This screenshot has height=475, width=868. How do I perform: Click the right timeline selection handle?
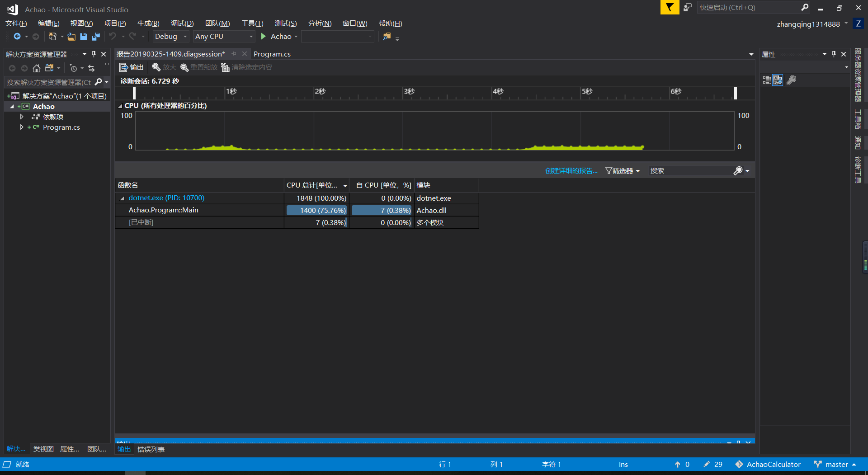[x=736, y=93]
